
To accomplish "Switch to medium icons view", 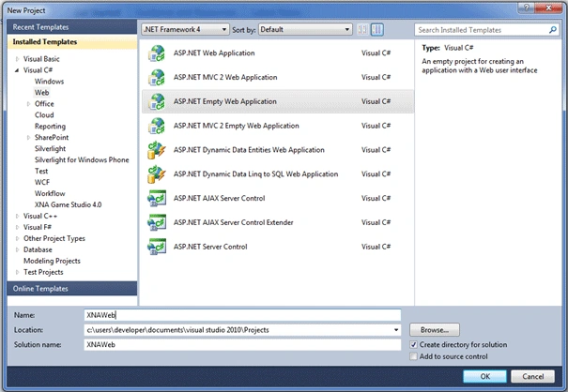I will (x=377, y=30).
